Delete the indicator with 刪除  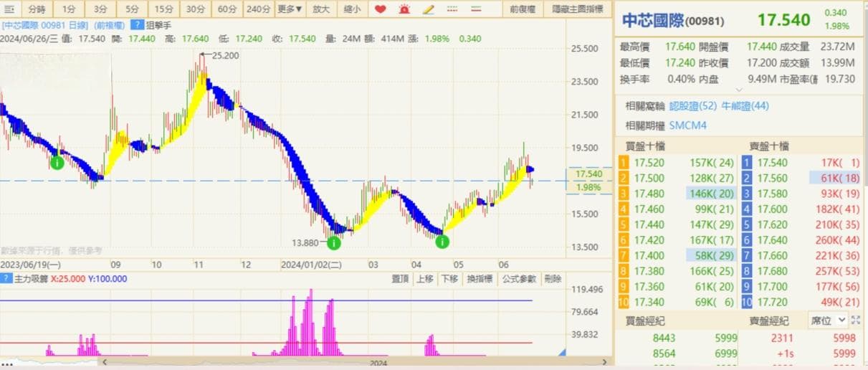553,279
